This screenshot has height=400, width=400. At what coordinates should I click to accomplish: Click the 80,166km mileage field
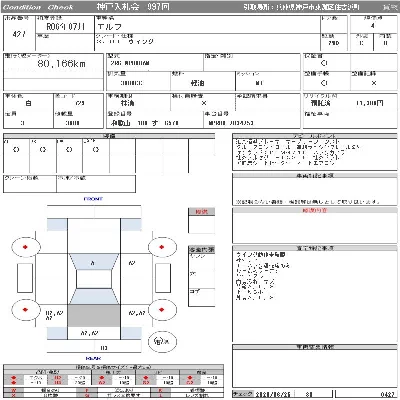pos(61,64)
